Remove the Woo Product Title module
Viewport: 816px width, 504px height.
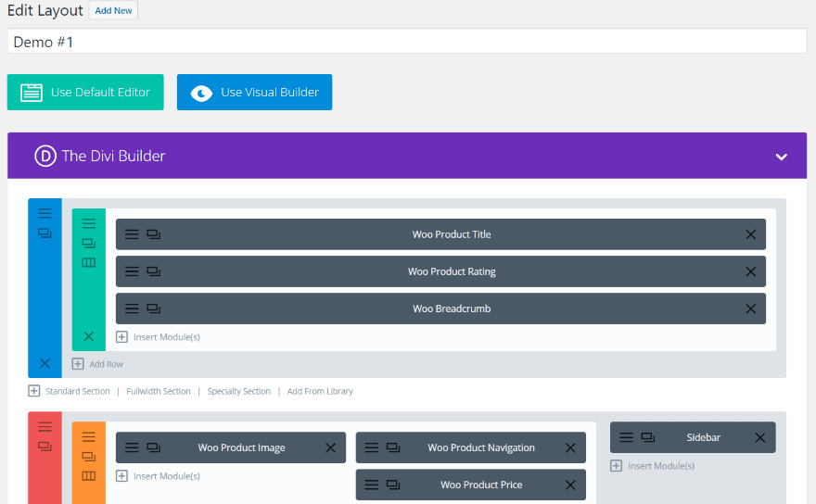pyautogui.click(x=750, y=234)
